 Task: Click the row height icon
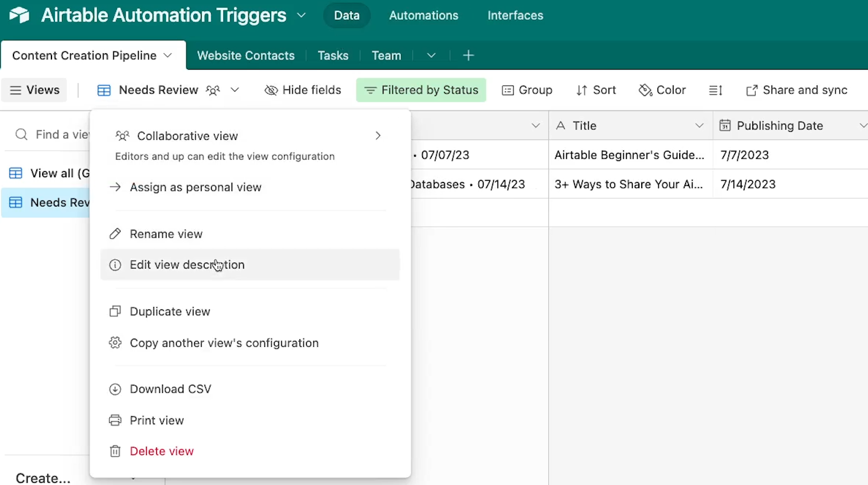(x=716, y=90)
